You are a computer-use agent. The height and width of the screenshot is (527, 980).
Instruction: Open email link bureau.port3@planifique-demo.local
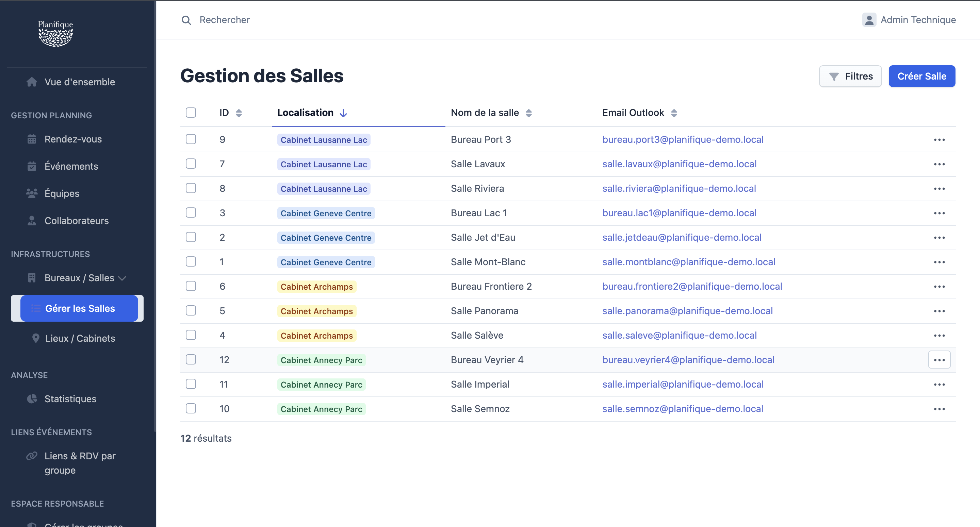pos(683,139)
